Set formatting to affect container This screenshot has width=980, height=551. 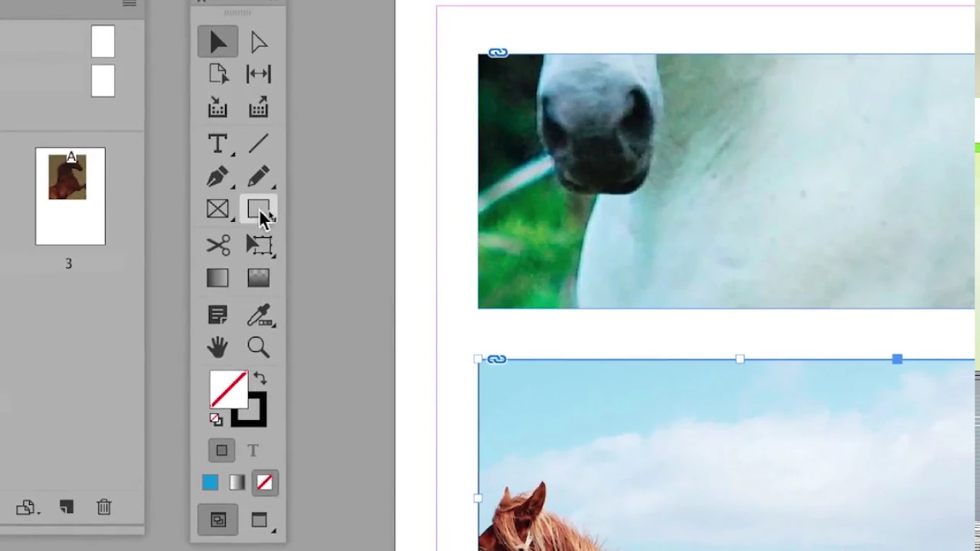click(x=221, y=451)
